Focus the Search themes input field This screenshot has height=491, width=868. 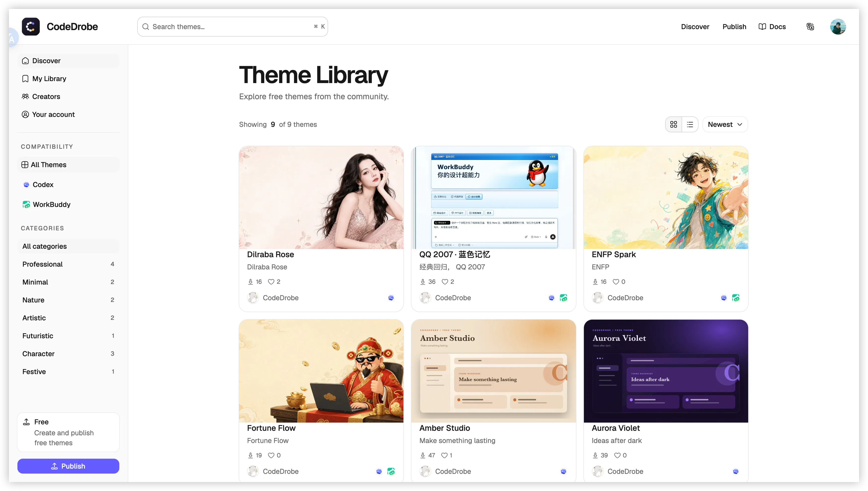point(232,27)
